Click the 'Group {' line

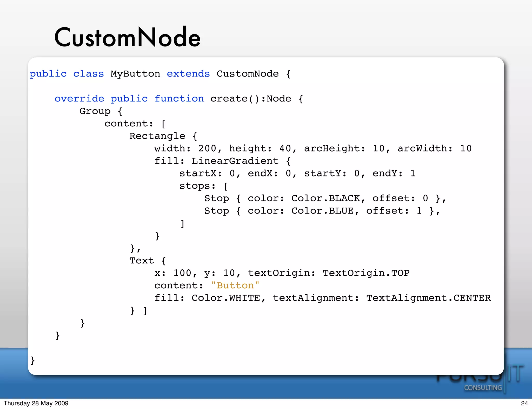[101, 111]
